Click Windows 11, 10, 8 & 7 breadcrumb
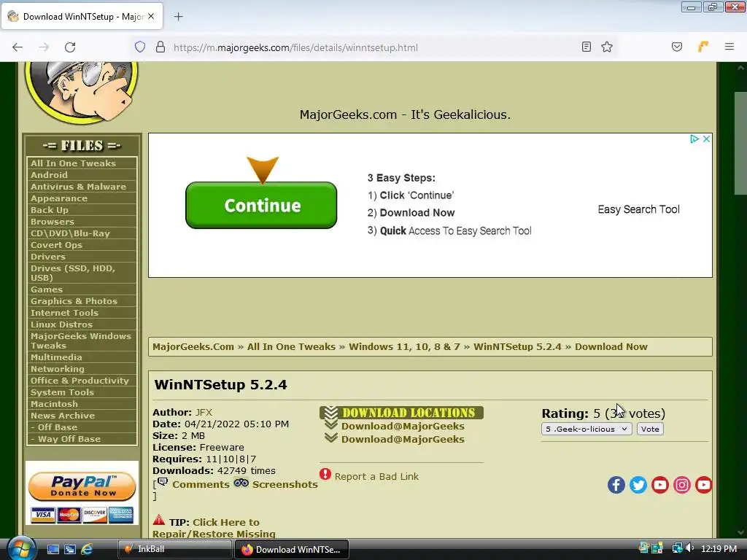The height and width of the screenshot is (560, 747). (404, 346)
